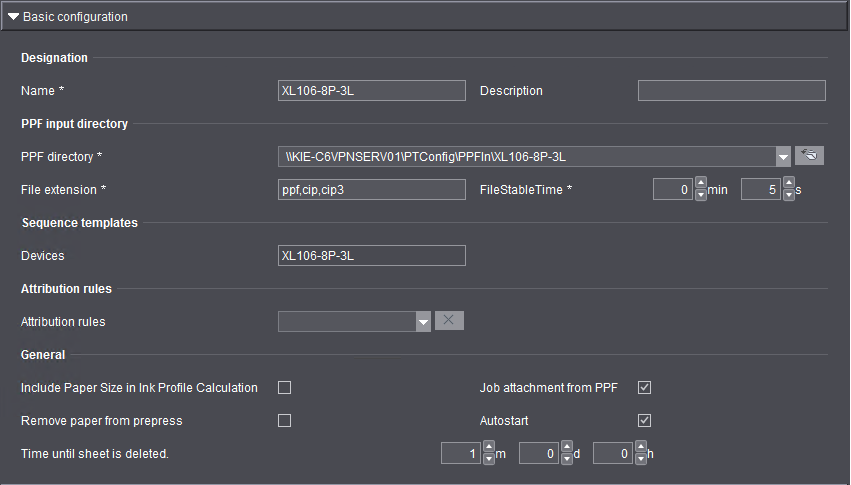Increase sheet deletion time months value
Screen dimensions: 851x485
(x=489, y=446)
